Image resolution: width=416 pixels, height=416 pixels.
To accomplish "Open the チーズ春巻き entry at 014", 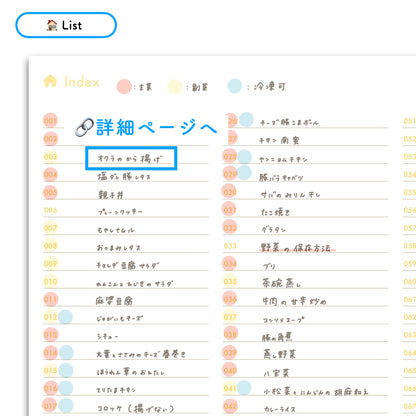I will coord(141,354).
